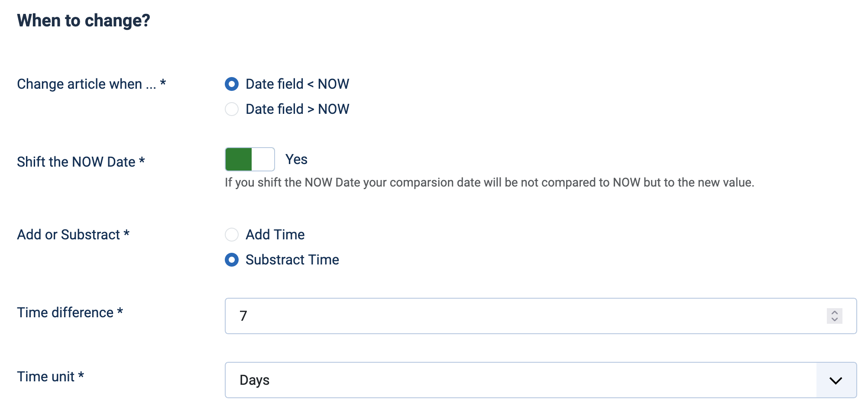
Task: Click the chevron arrow on Time unit select
Action: point(836,380)
